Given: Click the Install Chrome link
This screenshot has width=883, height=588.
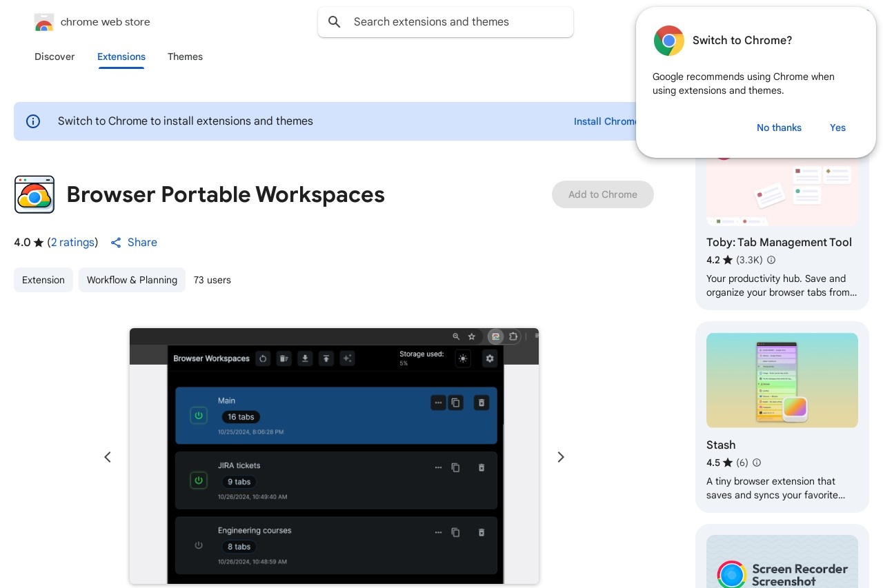Looking at the screenshot, I should coord(606,121).
